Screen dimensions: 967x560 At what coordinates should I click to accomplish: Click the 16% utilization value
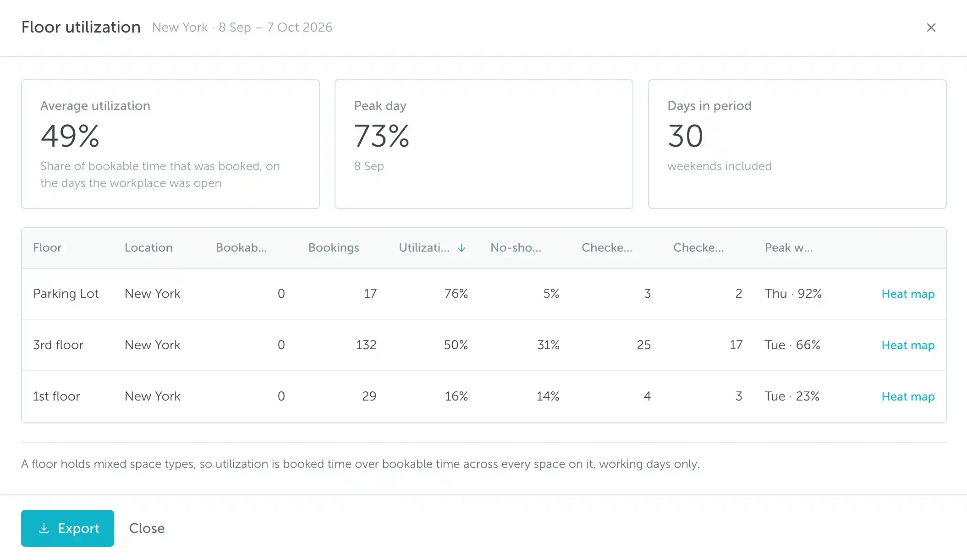pyautogui.click(x=456, y=396)
